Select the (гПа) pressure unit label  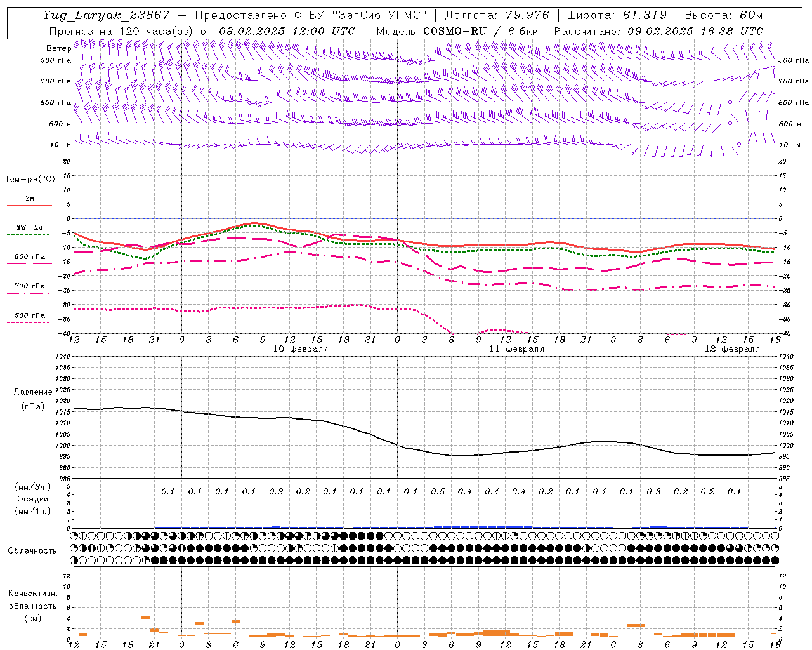coord(33,406)
